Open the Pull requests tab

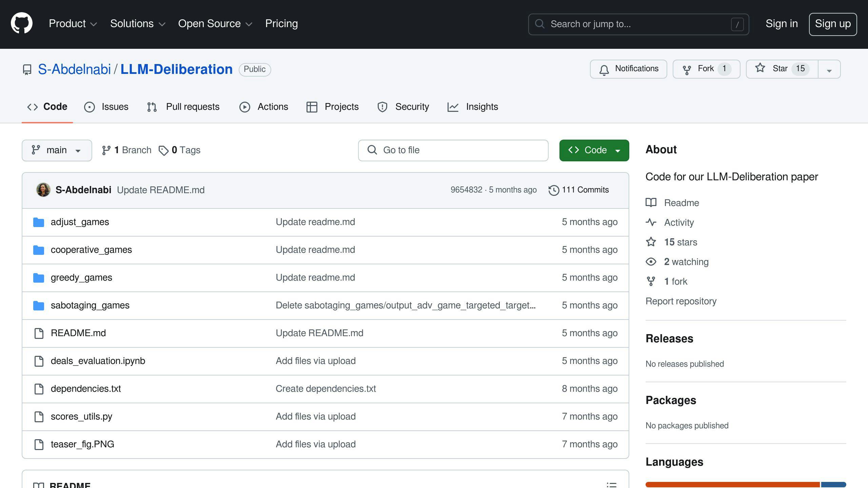click(x=183, y=107)
